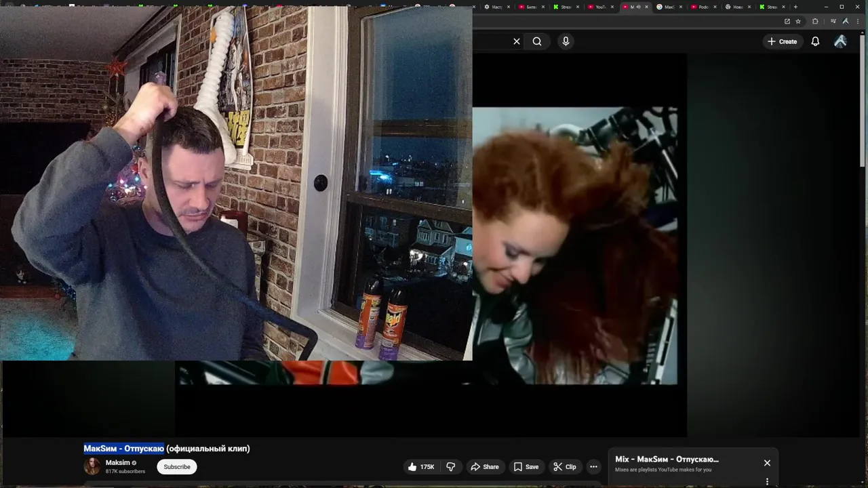Switch to the Настр settings browser tab
This screenshot has height=488, width=868.
[498, 7]
